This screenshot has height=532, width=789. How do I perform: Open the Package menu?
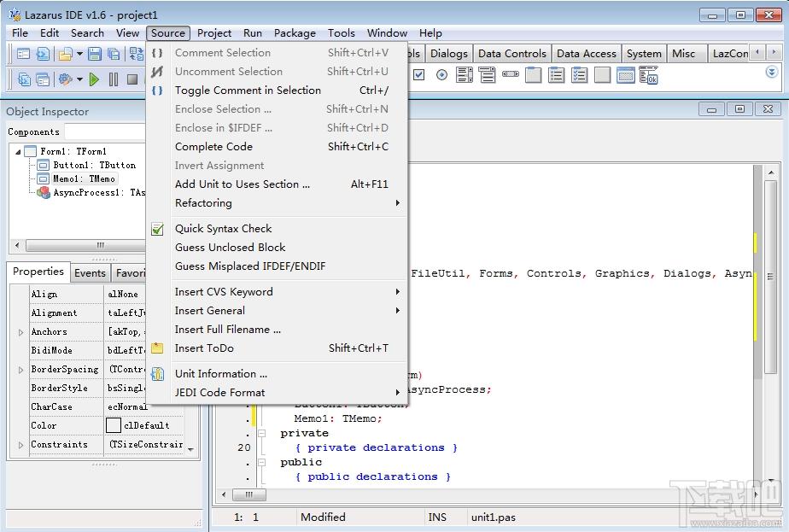pyautogui.click(x=295, y=33)
